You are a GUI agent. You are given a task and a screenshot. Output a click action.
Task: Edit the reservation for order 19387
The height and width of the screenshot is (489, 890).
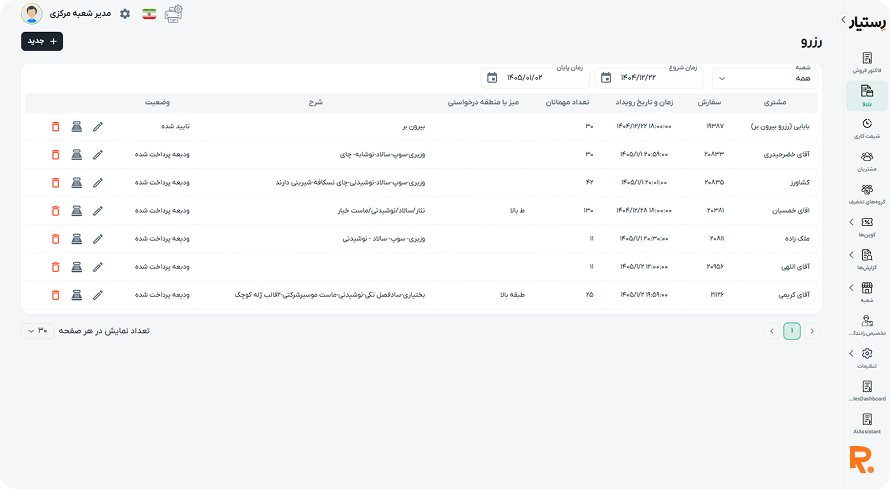tap(98, 127)
